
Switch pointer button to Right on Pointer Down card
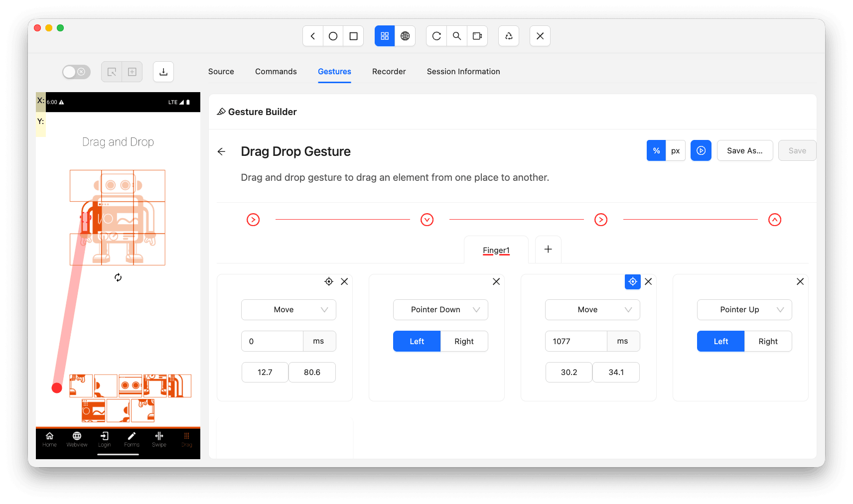tap(464, 341)
